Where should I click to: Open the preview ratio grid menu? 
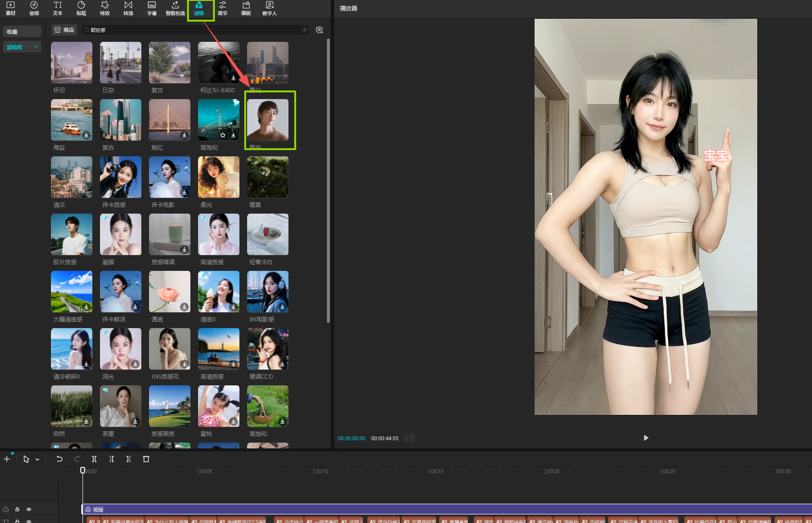(x=409, y=438)
